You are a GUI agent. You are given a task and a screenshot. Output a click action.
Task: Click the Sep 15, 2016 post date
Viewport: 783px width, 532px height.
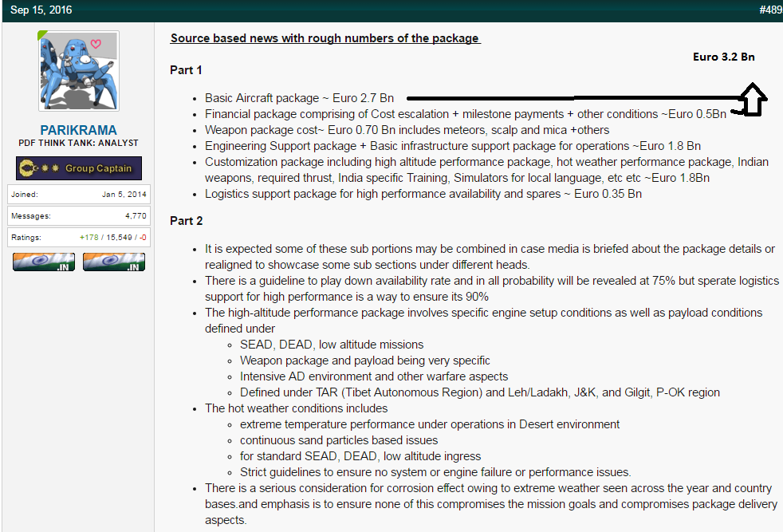click(x=41, y=10)
